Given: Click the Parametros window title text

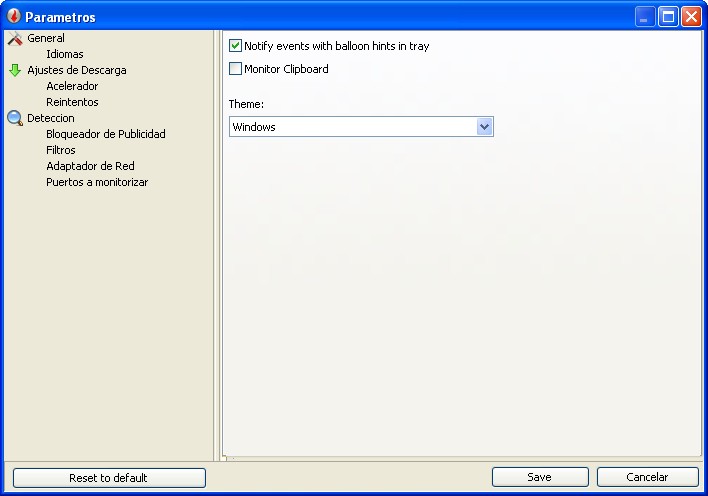Looking at the screenshot, I should pos(60,17).
